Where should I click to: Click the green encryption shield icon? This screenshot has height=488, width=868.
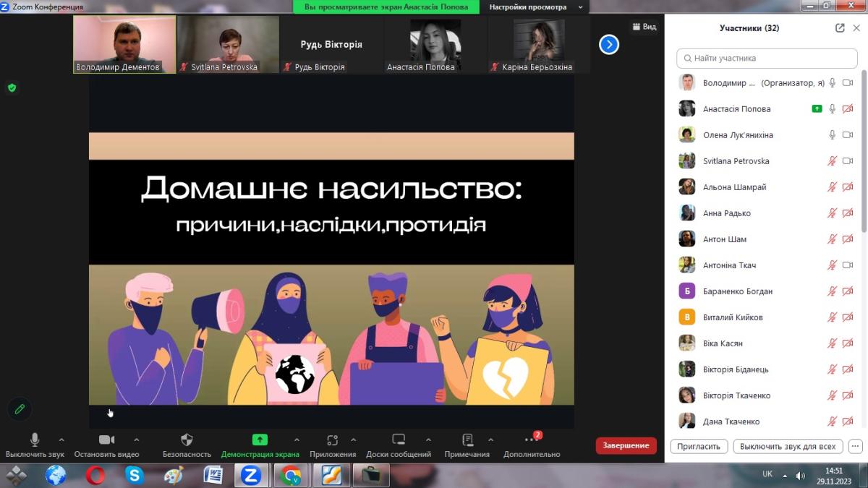(12, 87)
